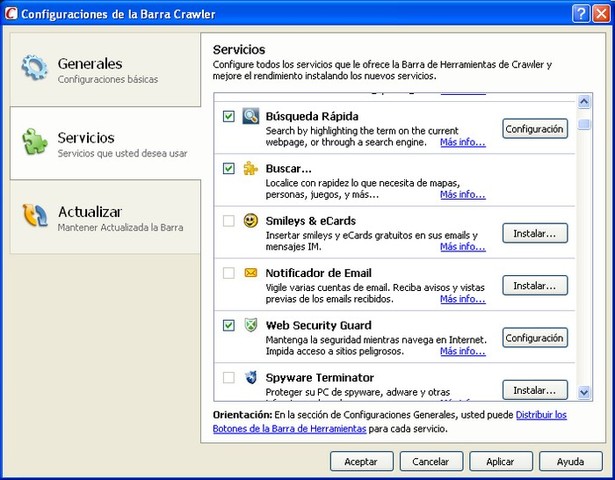Enable the Spyware Terminator checkbox
Viewport: 615px width, 480px height.
229,377
